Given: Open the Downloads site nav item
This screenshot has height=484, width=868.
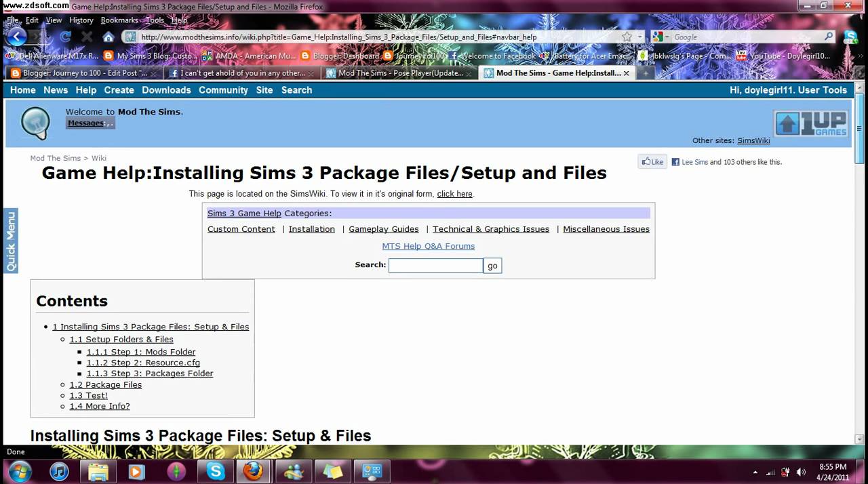Looking at the screenshot, I should point(166,90).
